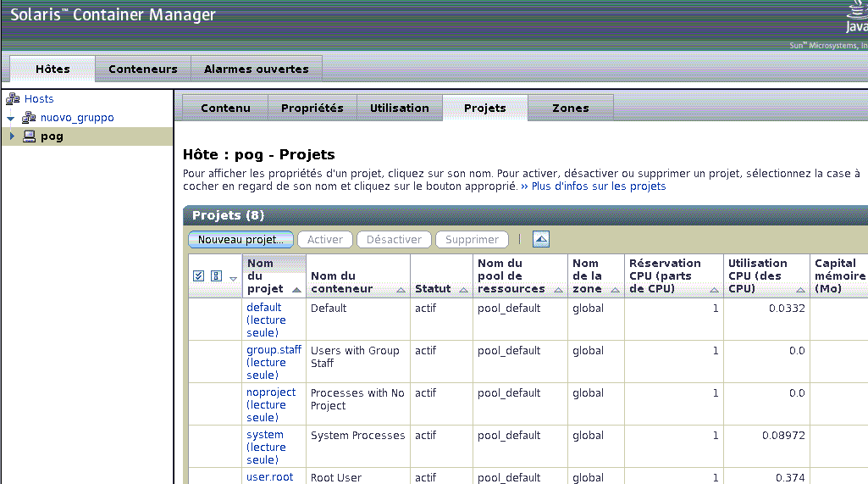
Task: Open the Utilisation tab
Action: click(x=399, y=108)
